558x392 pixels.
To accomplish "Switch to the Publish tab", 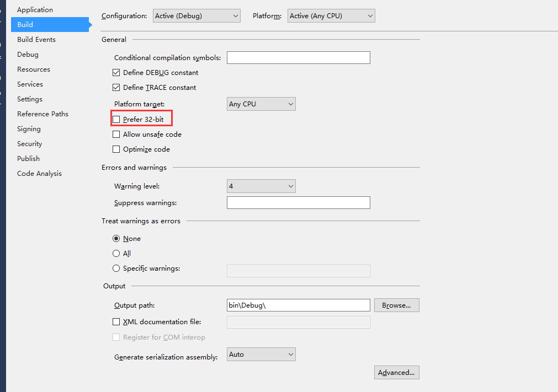I will pos(29,158).
